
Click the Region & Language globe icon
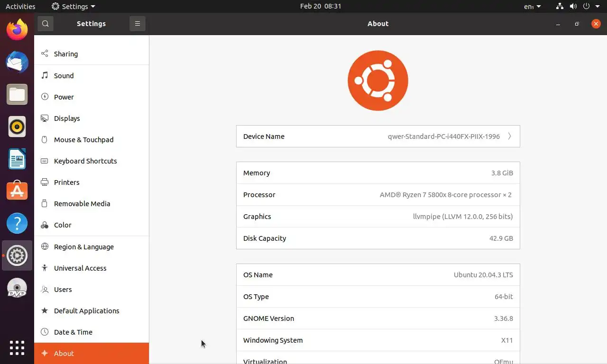[45, 246]
